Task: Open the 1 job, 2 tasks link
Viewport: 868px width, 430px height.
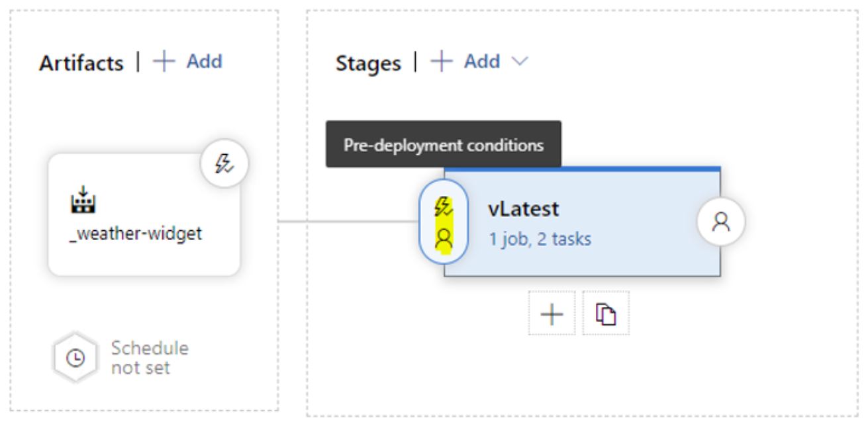Action: tap(540, 239)
